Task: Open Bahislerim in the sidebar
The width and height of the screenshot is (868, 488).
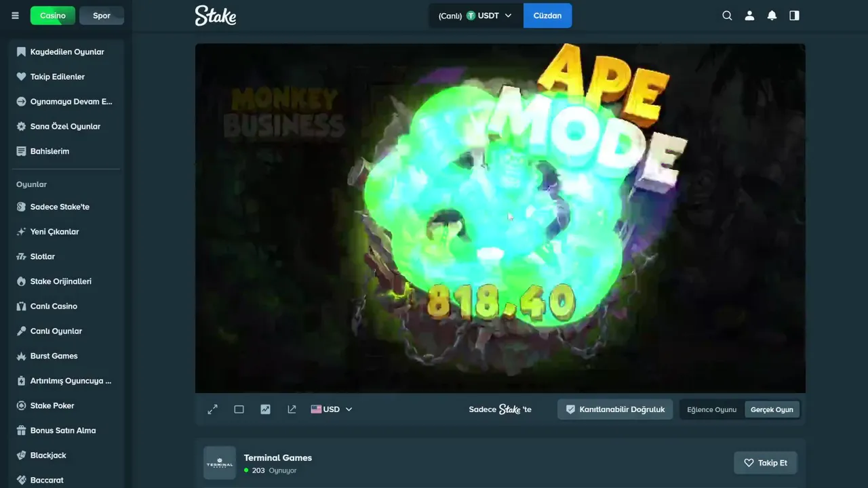Action: coord(66,151)
